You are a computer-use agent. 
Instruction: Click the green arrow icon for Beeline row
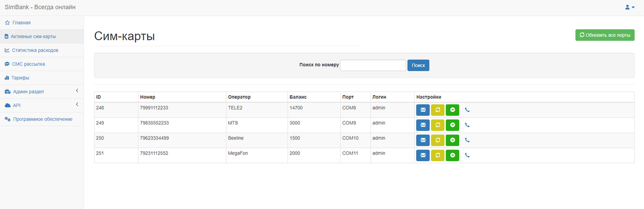452,140
